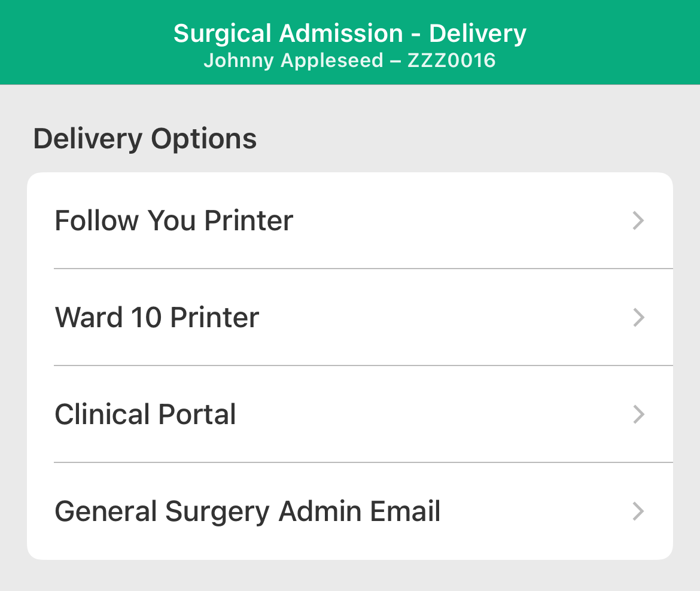Tap the Johnny Appleseed patient name
This screenshot has width=700, height=591.
[x=293, y=60]
